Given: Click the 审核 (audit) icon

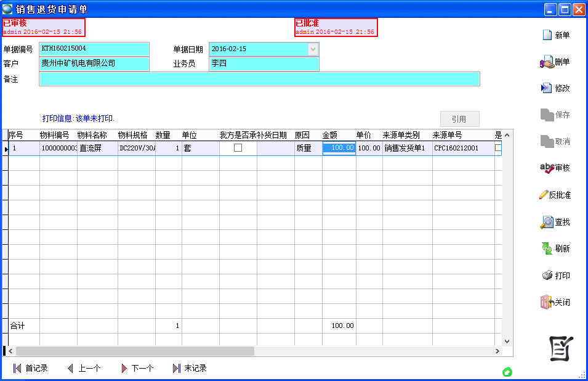Looking at the screenshot, I should point(546,168).
